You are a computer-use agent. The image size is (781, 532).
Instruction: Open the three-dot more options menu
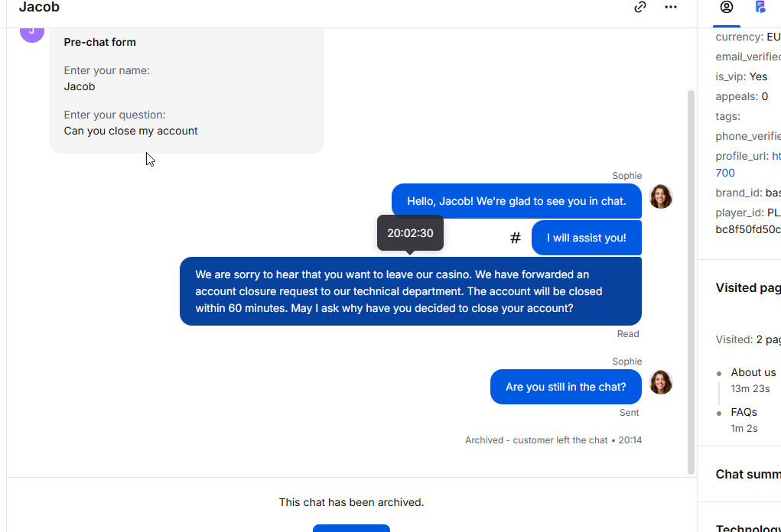[670, 7]
